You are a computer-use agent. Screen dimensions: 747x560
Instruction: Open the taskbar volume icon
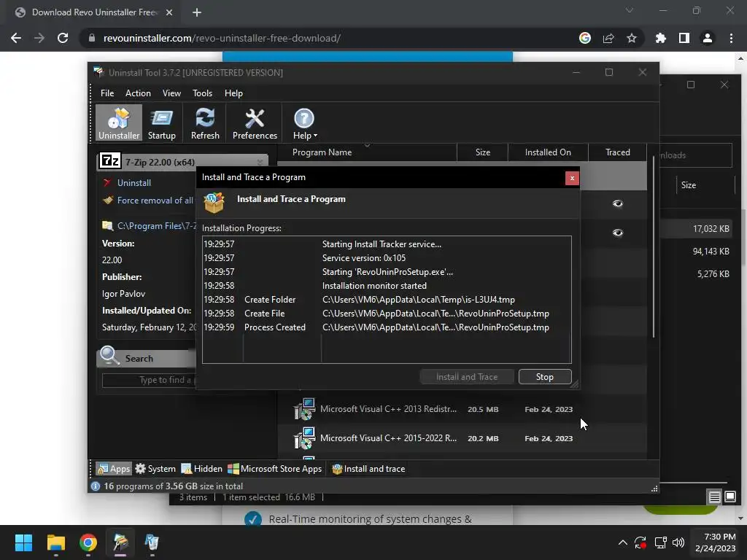click(678, 542)
